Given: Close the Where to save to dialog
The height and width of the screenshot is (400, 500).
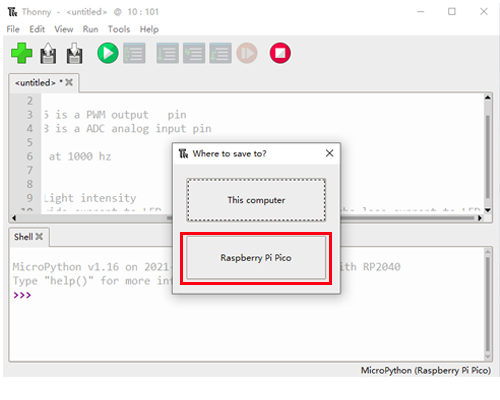Looking at the screenshot, I should pos(329,153).
